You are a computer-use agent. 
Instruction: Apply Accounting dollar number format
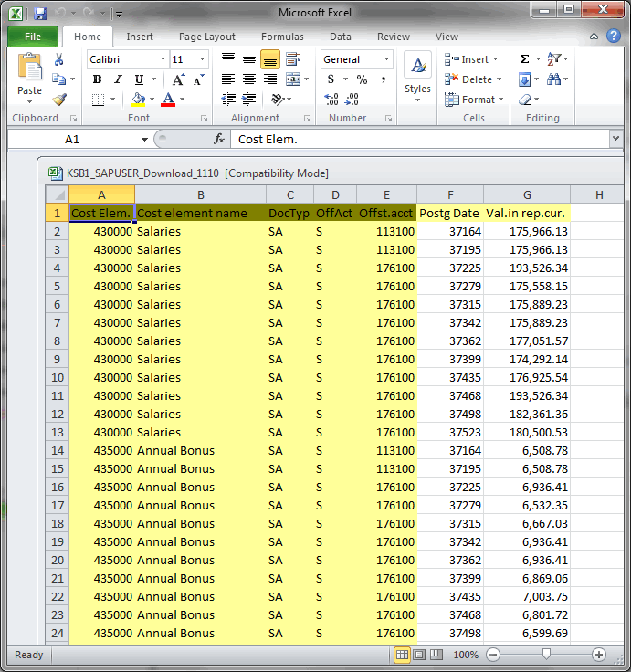[x=331, y=79]
